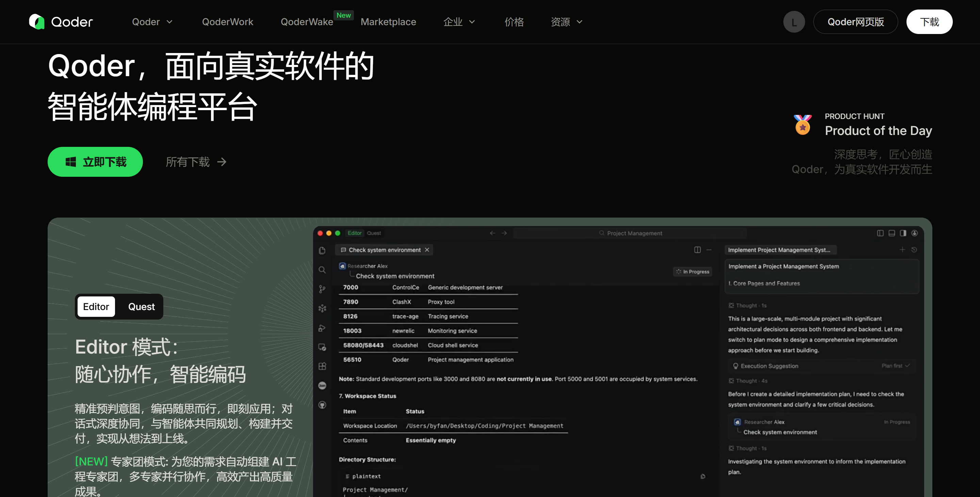Open the 价格 pricing page
Viewport: 980px width, 497px height.
tap(514, 22)
